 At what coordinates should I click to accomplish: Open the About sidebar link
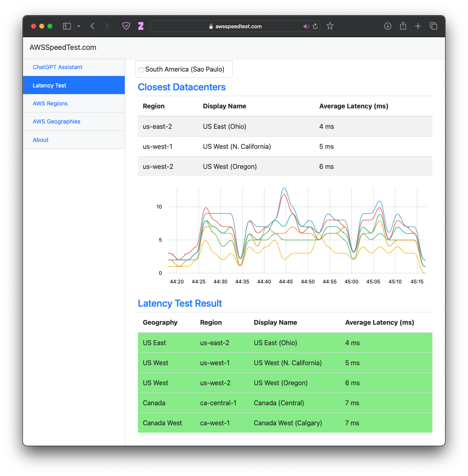[74, 139]
